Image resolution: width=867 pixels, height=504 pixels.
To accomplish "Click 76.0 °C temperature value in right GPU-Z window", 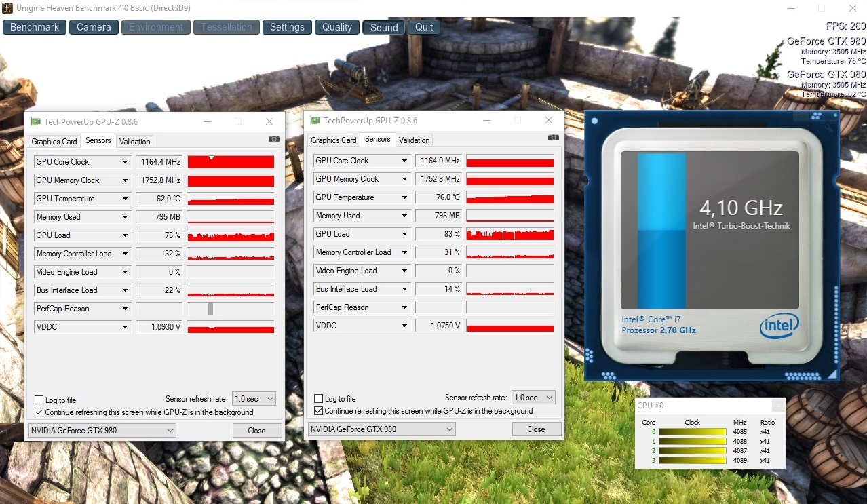I will 439,197.
